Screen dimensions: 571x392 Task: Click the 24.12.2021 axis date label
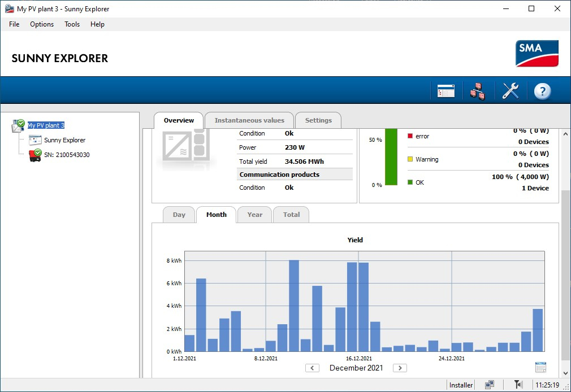click(452, 359)
